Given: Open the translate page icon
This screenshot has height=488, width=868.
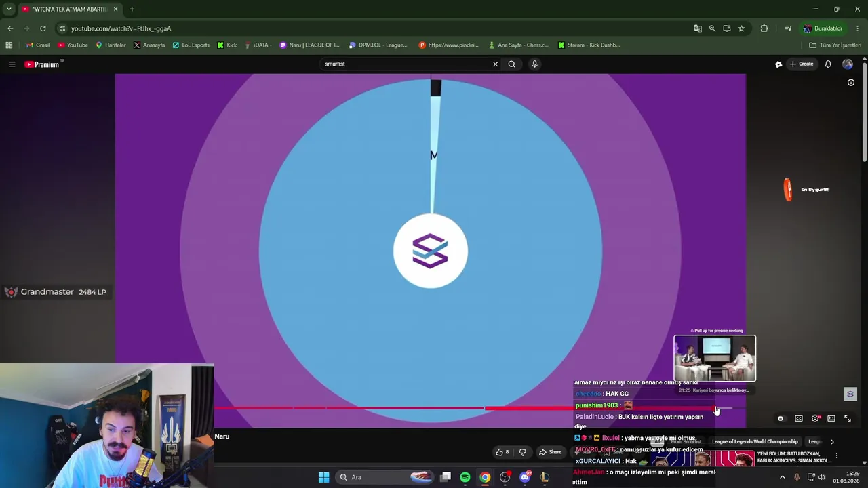Looking at the screenshot, I should point(698,28).
